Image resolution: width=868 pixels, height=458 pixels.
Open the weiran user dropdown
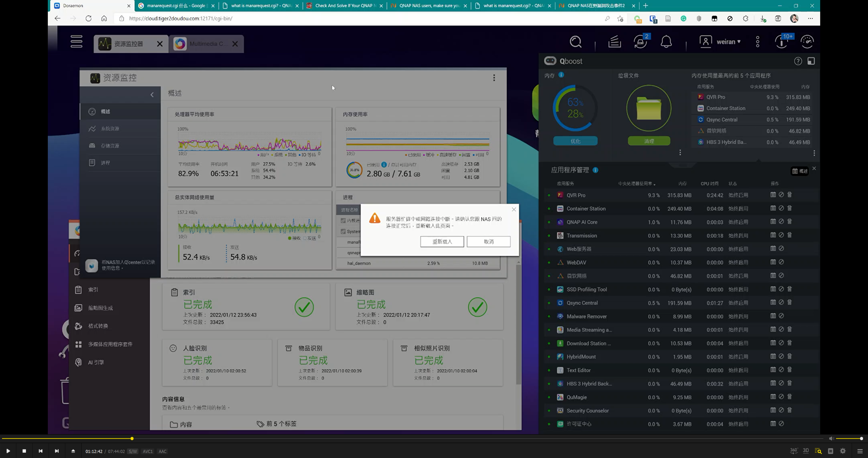(728, 42)
